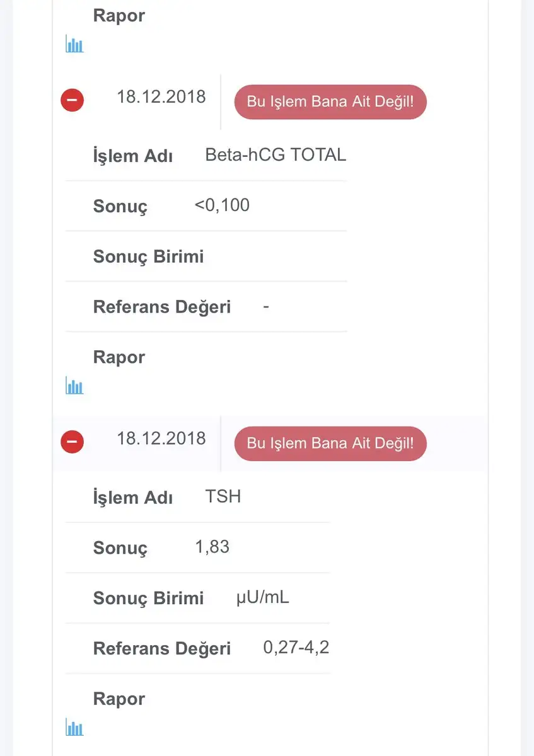Click the 1,83 TSH result value
Viewport: 534px width, 756px height.
(x=212, y=547)
